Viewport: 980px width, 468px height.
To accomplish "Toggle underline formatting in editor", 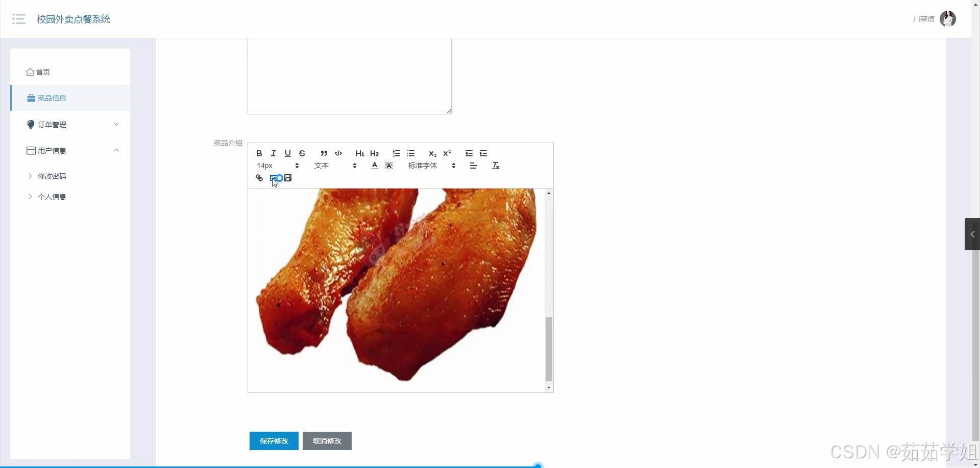I will point(288,153).
